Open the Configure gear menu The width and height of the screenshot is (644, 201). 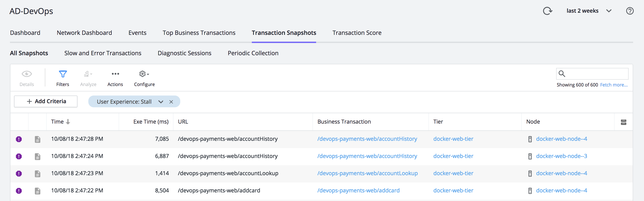144,74
